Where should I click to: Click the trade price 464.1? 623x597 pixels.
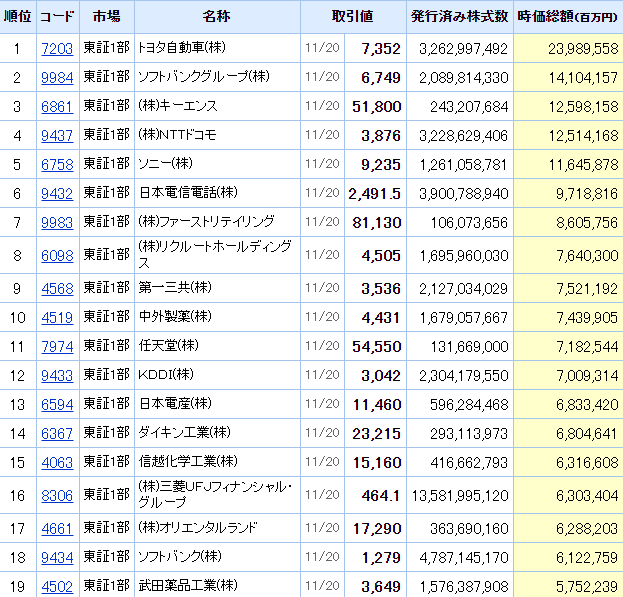tap(381, 496)
